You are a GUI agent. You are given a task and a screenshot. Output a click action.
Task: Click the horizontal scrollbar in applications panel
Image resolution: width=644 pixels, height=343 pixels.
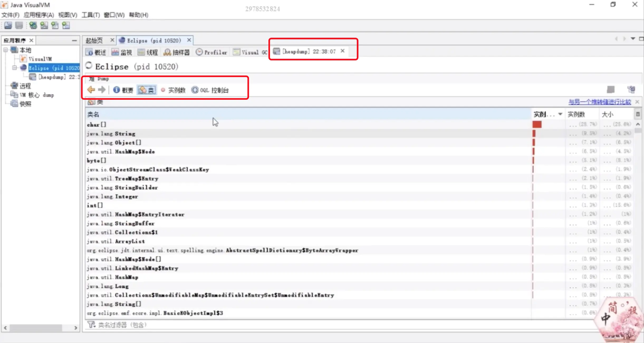(36, 328)
